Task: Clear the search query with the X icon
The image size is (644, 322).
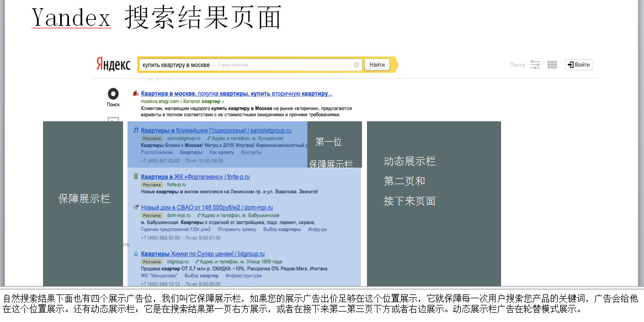Action: point(356,65)
